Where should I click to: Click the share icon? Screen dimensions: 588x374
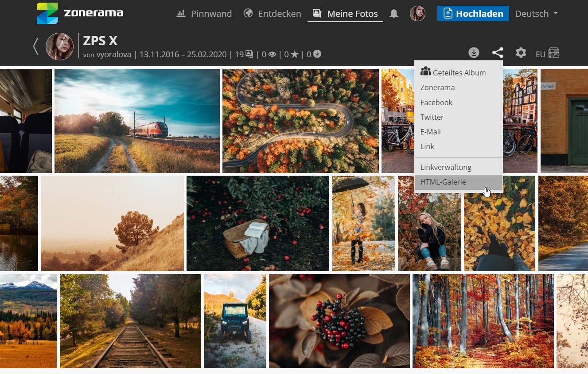coord(498,53)
